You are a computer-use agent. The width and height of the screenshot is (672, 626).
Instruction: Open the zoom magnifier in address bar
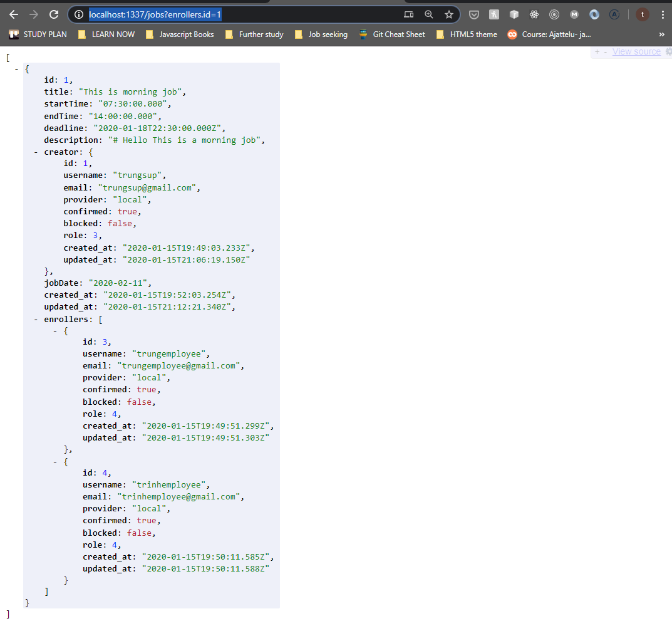428,14
